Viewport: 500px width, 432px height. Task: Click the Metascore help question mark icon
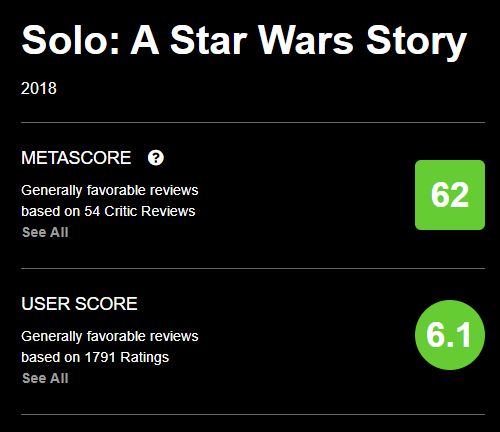[156, 158]
